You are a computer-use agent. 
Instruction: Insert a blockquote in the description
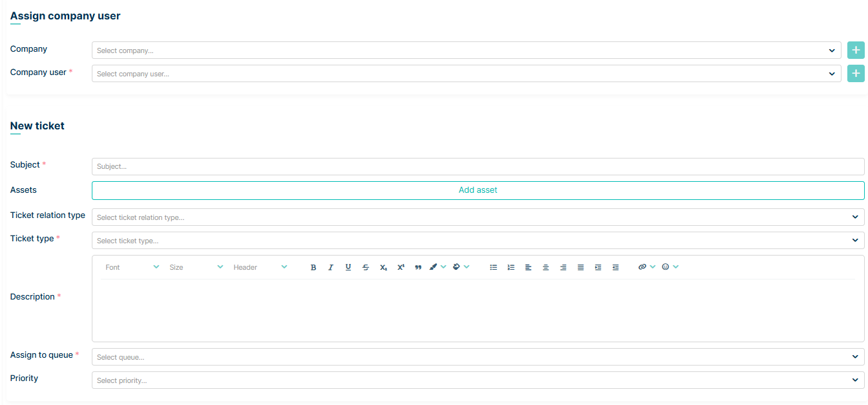[x=418, y=267]
